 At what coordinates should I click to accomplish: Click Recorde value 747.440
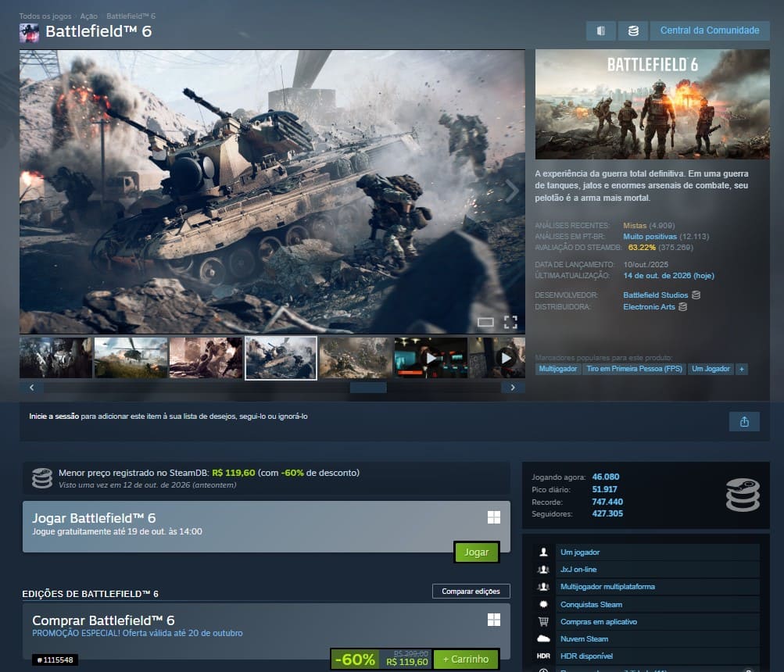(607, 502)
